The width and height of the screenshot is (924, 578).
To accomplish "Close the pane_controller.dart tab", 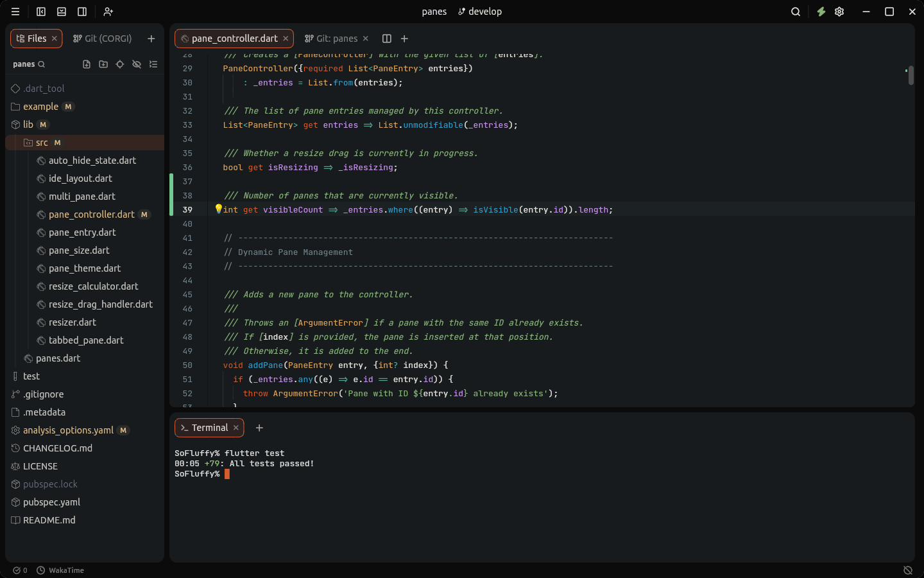I will pyautogui.click(x=286, y=39).
